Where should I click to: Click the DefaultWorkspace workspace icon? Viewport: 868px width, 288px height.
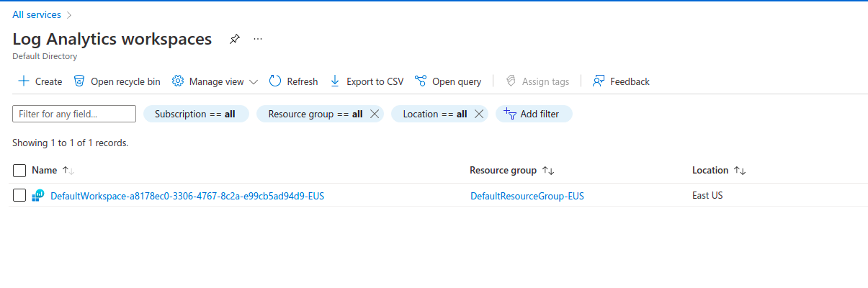tap(38, 195)
